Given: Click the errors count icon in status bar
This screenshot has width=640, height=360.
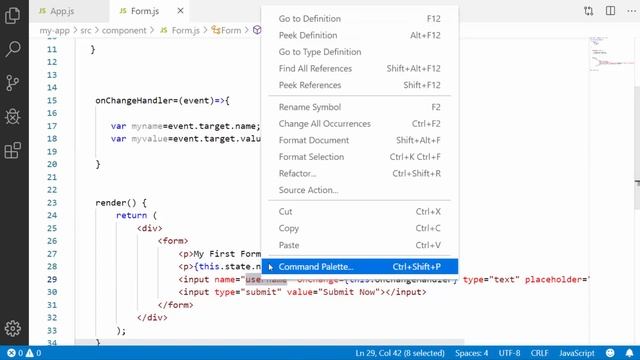Looking at the screenshot, I should click(11, 353).
